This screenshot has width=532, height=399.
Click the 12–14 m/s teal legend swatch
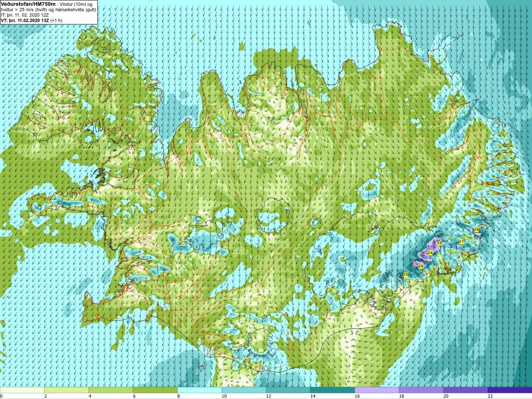tap(288, 390)
